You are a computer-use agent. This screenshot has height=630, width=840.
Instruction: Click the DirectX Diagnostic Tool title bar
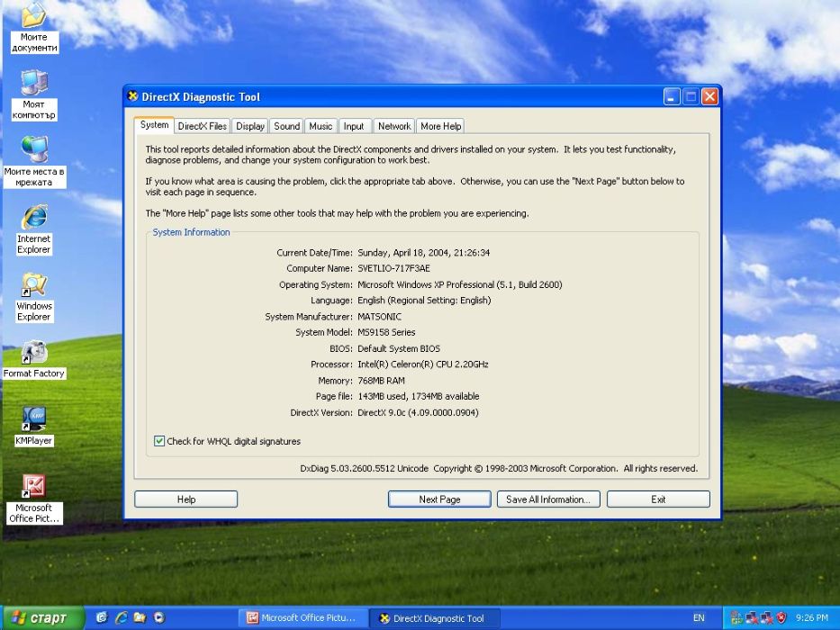(396, 96)
